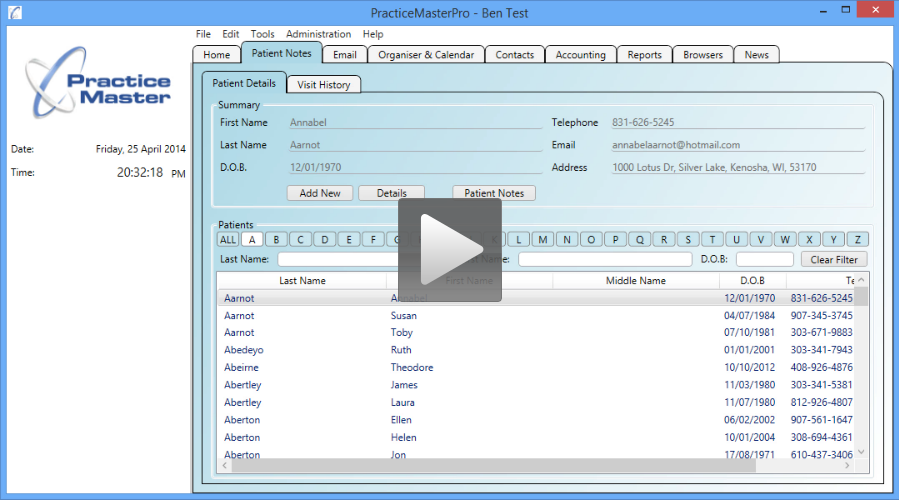Filter patients by letter T
899x500 pixels.
coord(712,240)
